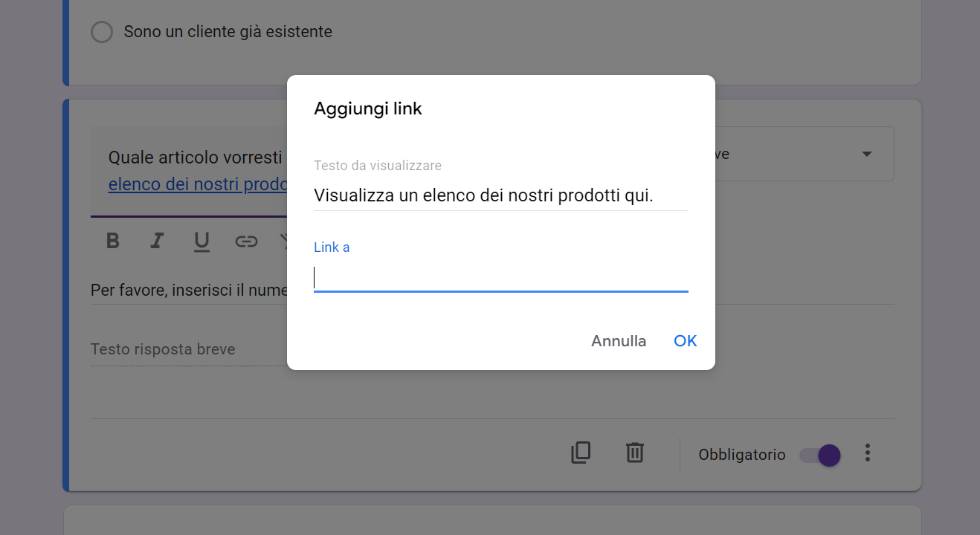Select the 'Sono un cliente già esistente' radio
The image size is (980, 535).
(102, 32)
